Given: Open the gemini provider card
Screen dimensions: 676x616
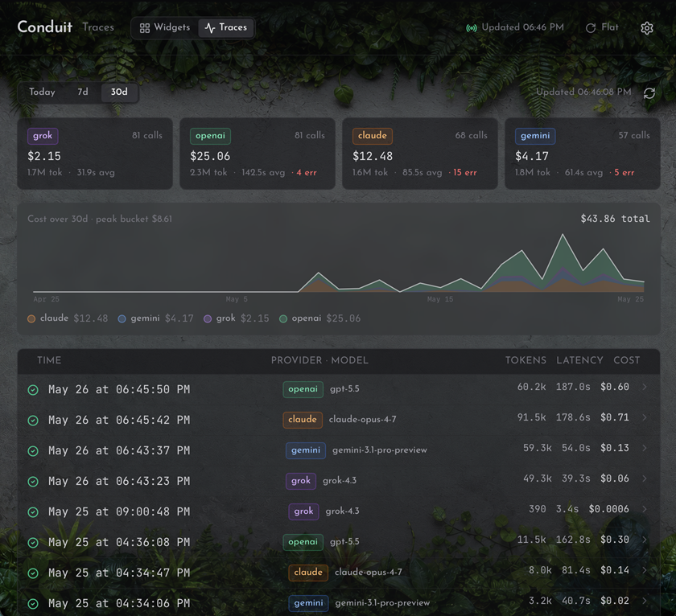Looking at the screenshot, I should coord(583,154).
